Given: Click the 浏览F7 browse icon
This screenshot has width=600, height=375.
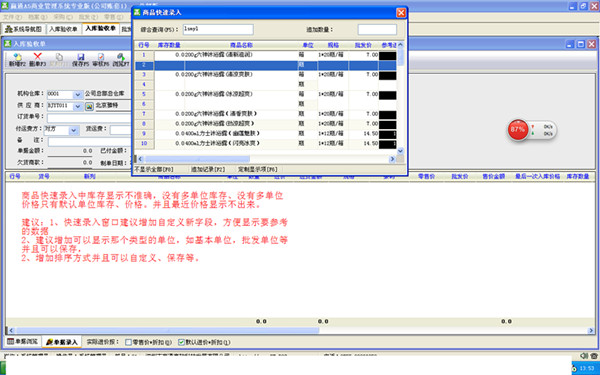Looking at the screenshot, I should (x=121, y=60).
